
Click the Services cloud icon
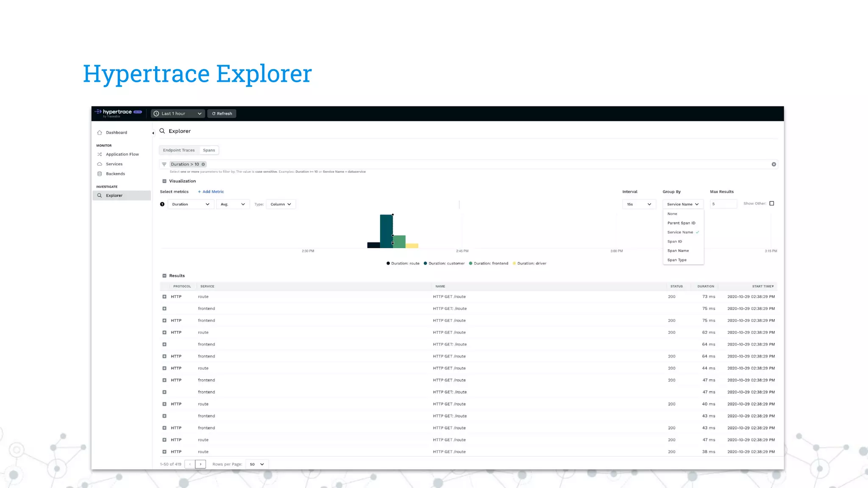[x=100, y=164]
